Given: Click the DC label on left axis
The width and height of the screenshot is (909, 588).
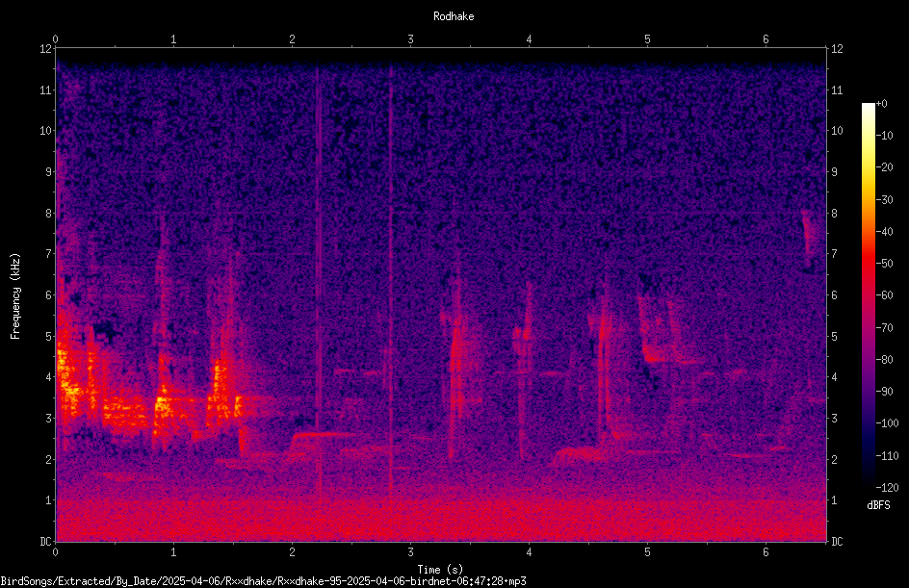Looking at the screenshot, I should click(x=46, y=541).
